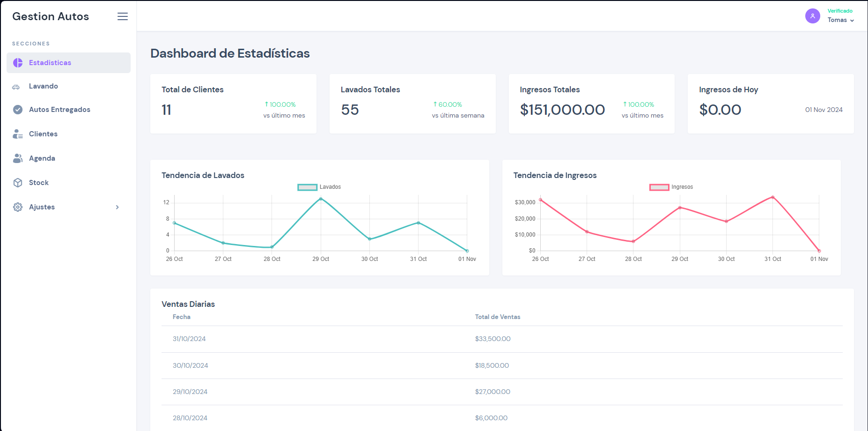Image resolution: width=868 pixels, height=431 pixels.
Task: Click the Ingresos Totales value $151,000.00
Action: coord(562,110)
